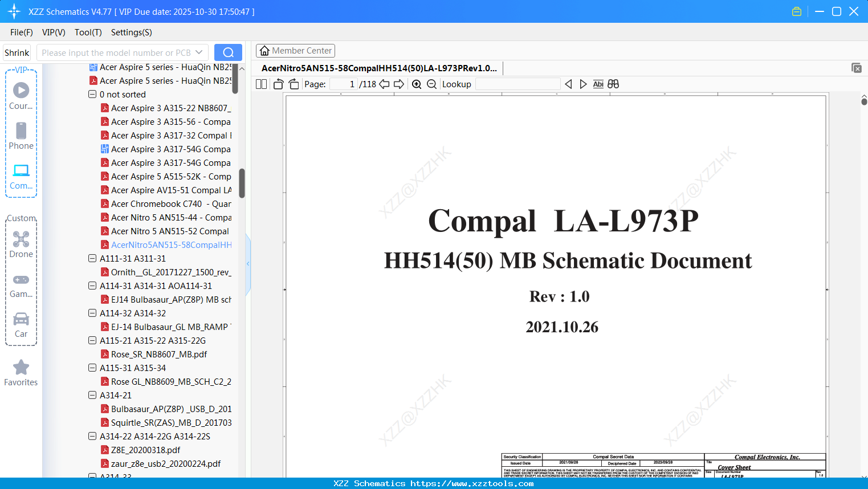Select the AcerNitro5AN515-58 document tab
Screen dimensions: 868x489
point(379,68)
